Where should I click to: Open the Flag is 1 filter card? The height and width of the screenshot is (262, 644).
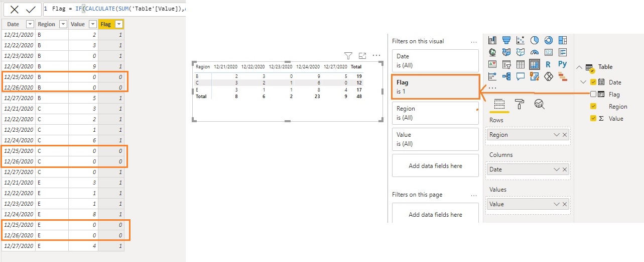click(435, 86)
